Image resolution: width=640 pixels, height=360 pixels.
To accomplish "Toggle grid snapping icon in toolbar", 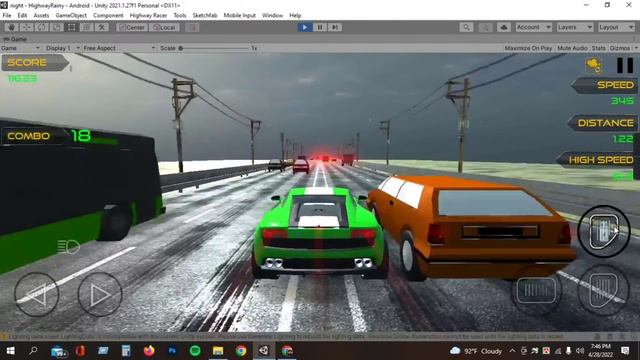I will [x=192, y=27].
